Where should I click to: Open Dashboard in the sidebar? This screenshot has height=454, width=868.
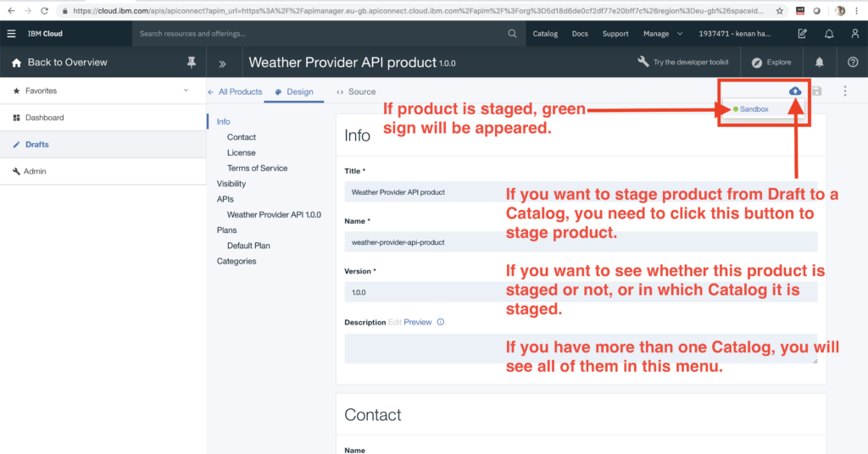[x=103, y=118]
